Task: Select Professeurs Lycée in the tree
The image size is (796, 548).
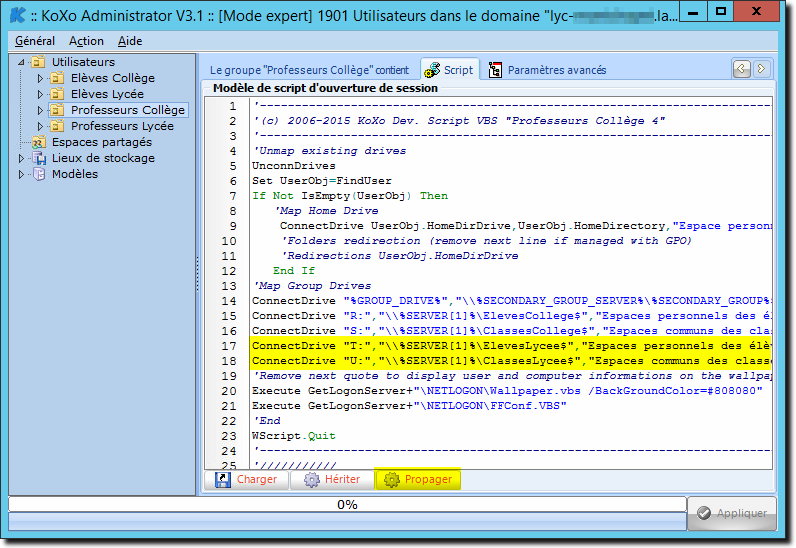Action: (x=122, y=126)
